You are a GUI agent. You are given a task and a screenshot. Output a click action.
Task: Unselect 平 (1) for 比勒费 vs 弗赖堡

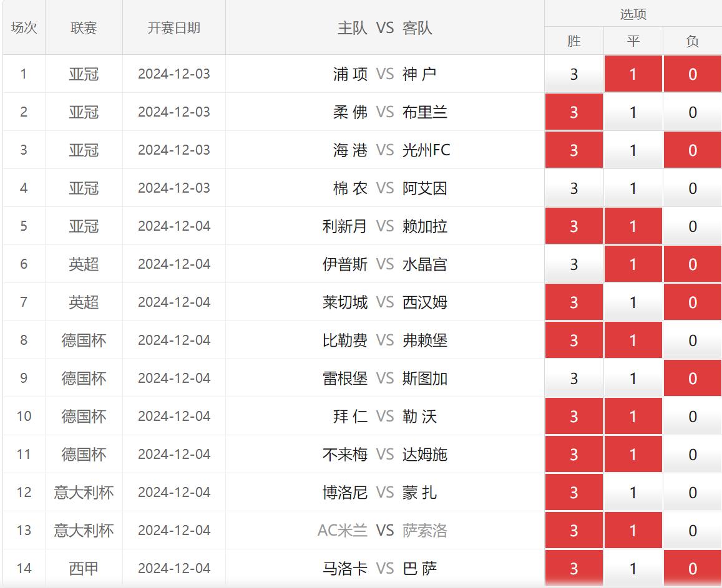click(633, 340)
